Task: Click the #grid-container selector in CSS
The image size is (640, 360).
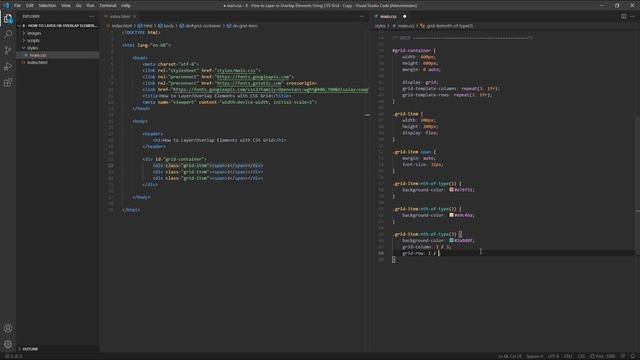Action: pos(411,51)
